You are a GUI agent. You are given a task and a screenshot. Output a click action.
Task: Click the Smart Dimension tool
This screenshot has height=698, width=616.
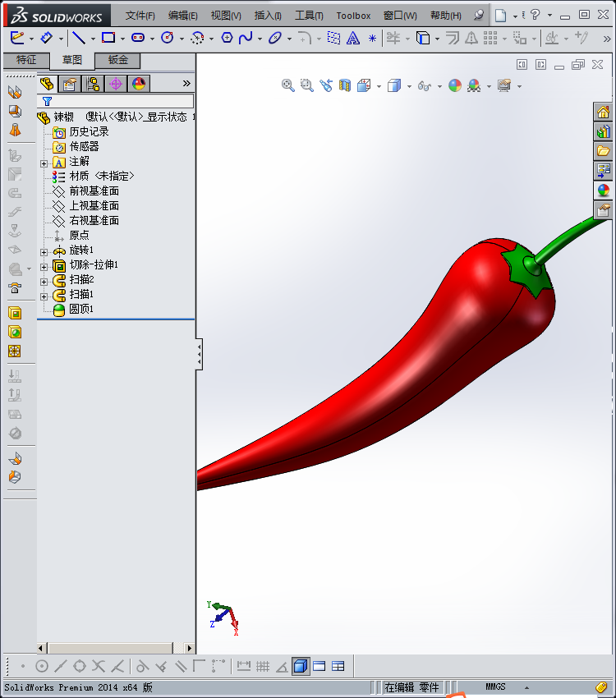tap(46, 38)
